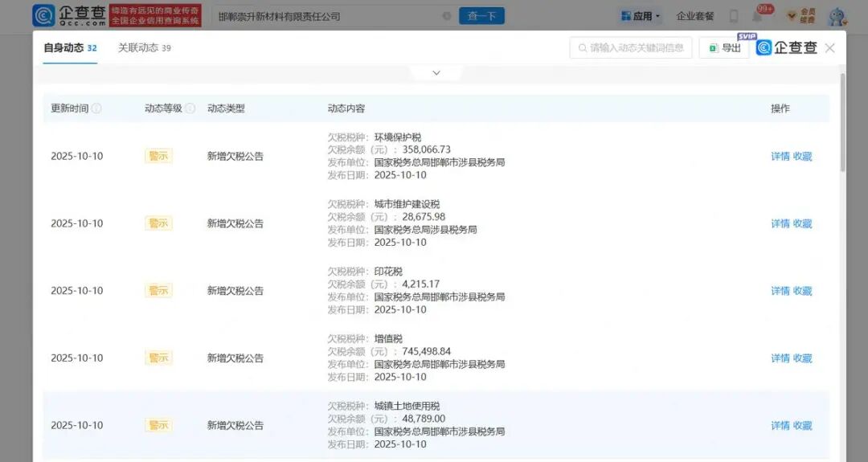
Task: Open the 企业套餐 menu item
Action: click(x=695, y=16)
